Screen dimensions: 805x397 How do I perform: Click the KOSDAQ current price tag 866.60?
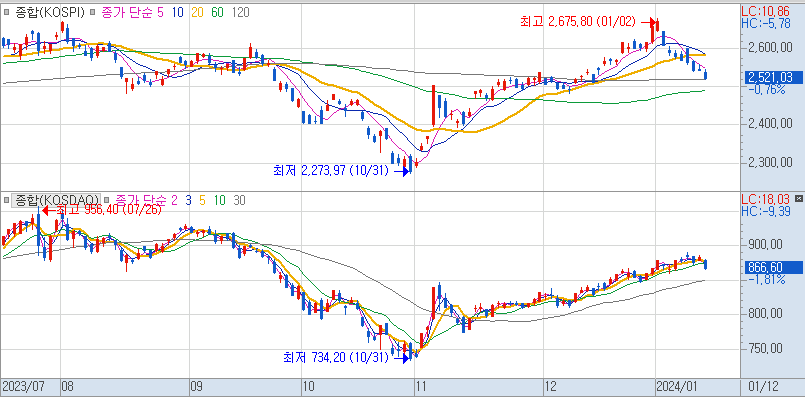click(x=772, y=267)
